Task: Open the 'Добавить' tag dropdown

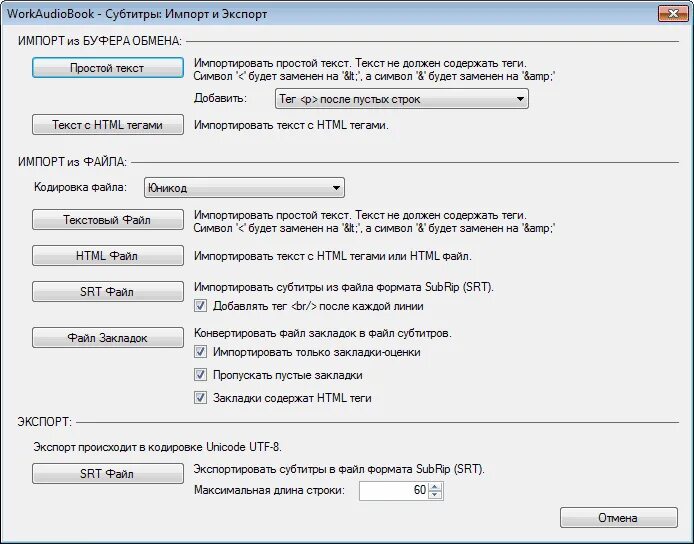Action: pyautogui.click(x=401, y=99)
